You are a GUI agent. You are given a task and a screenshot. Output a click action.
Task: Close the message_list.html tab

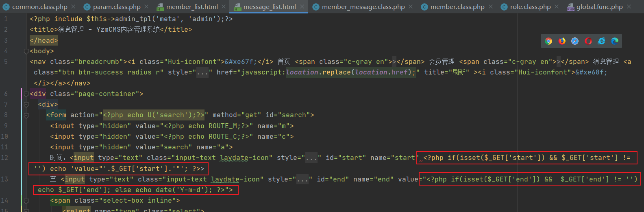(x=302, y=7)
